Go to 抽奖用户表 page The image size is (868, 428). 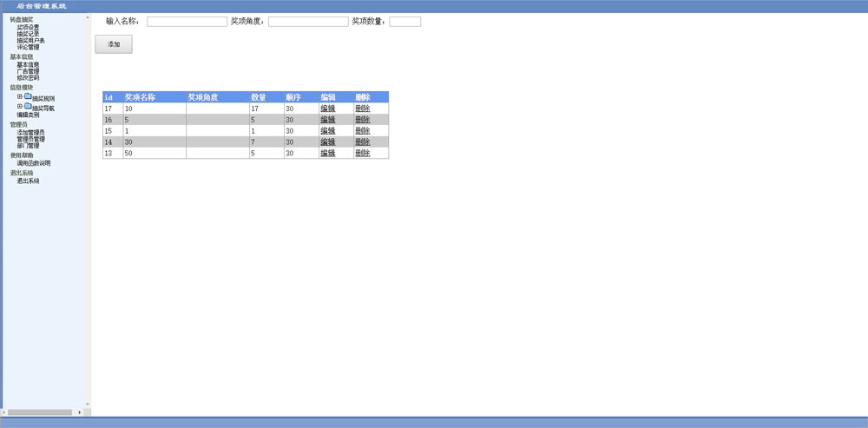point(31,41)
